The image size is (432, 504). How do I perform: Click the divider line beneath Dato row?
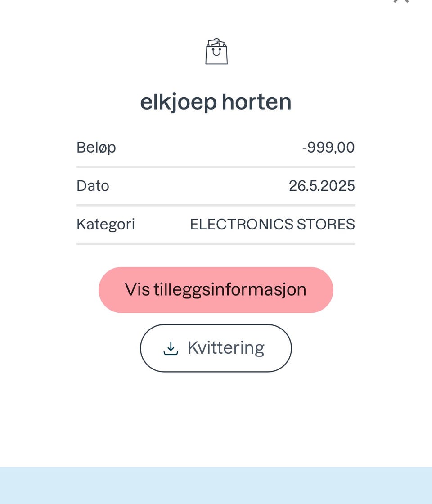216,205
